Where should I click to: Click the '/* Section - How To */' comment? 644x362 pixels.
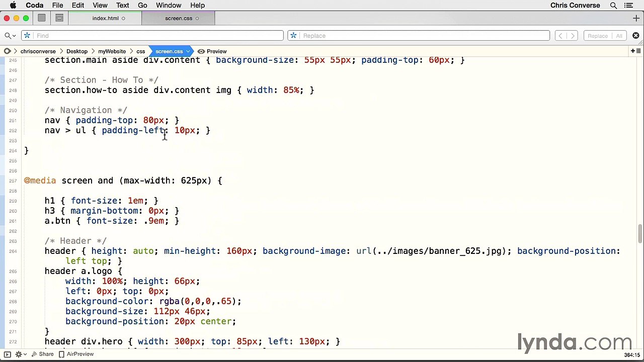click(102, 80)
